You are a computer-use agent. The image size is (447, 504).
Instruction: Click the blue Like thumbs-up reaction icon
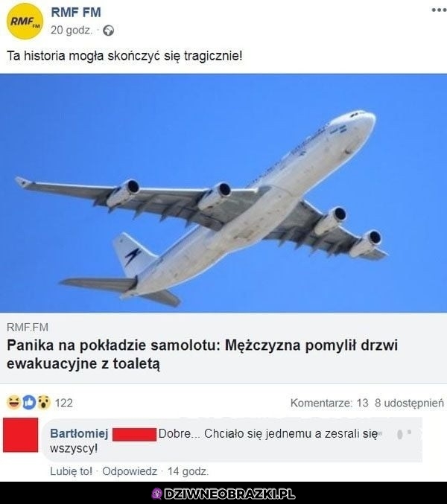pyautogui.click(x=29, y=403)
